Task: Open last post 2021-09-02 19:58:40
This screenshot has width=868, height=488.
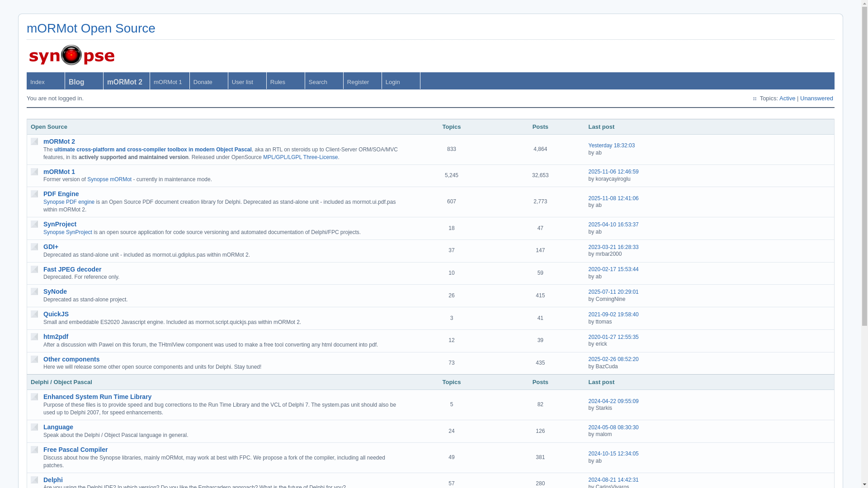Action: click(613, 314)
